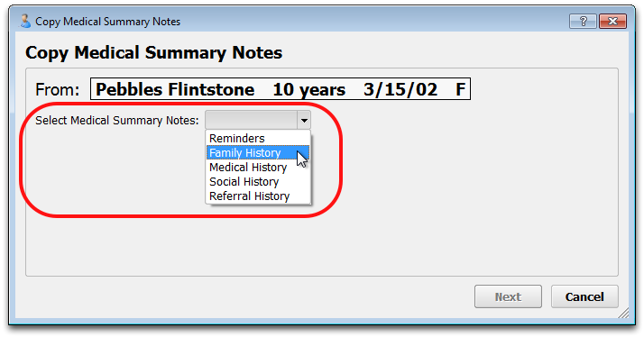Click the bold Copy Medical Summary Notes heading
The height and width of the screenshot is (337, 644).
(153, 52)
